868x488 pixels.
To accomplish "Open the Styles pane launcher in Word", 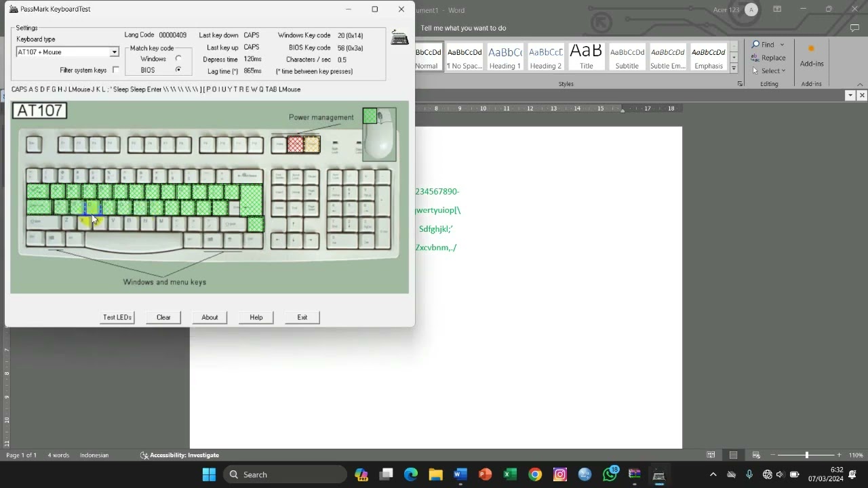I will (x=740, y=84).
